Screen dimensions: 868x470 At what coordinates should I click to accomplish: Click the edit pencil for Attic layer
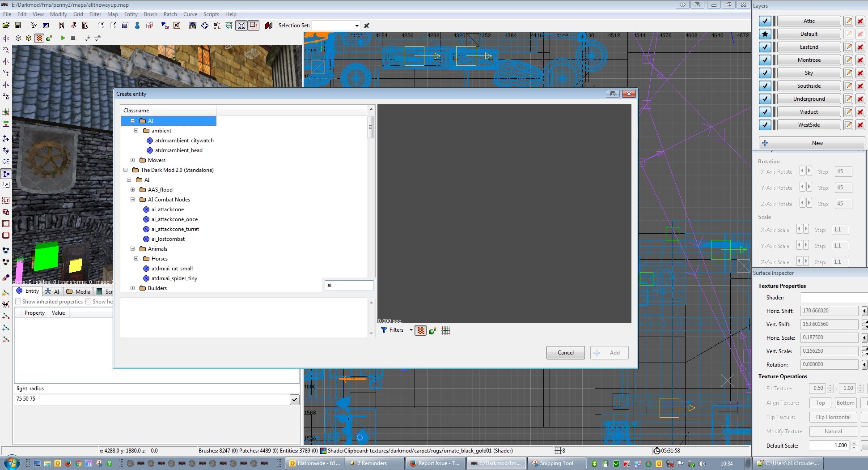click(848, 21)
